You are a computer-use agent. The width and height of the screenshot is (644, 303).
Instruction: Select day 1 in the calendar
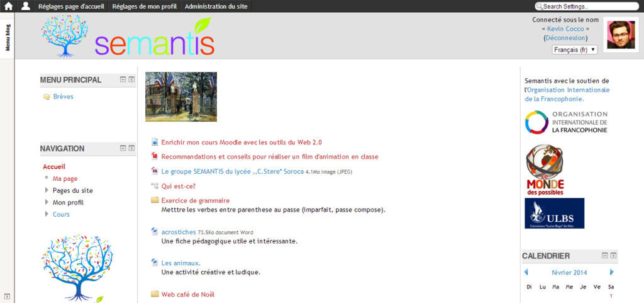coord(611,296)
